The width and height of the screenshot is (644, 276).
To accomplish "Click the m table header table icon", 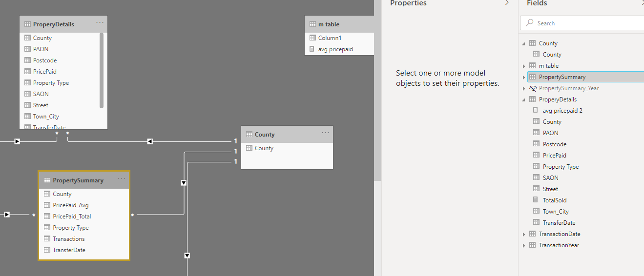I will 312,24.
